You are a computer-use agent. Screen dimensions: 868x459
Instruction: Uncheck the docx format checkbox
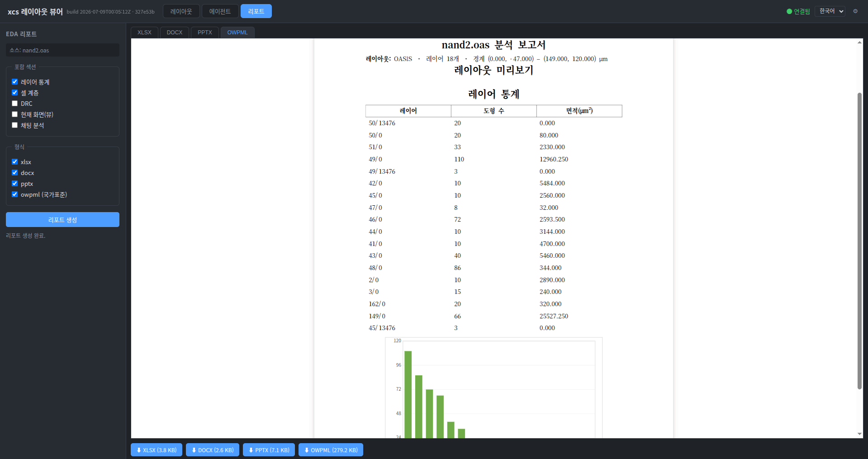tap(14, 173)
